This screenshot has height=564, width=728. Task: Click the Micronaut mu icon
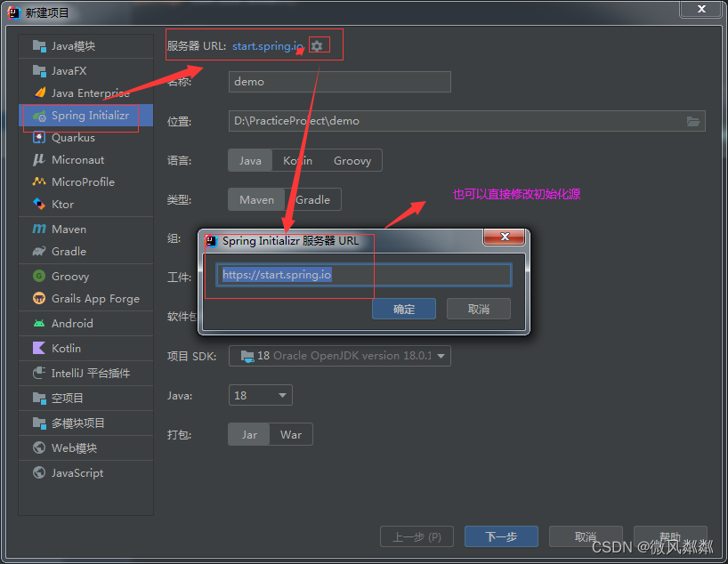click(39, 160)
